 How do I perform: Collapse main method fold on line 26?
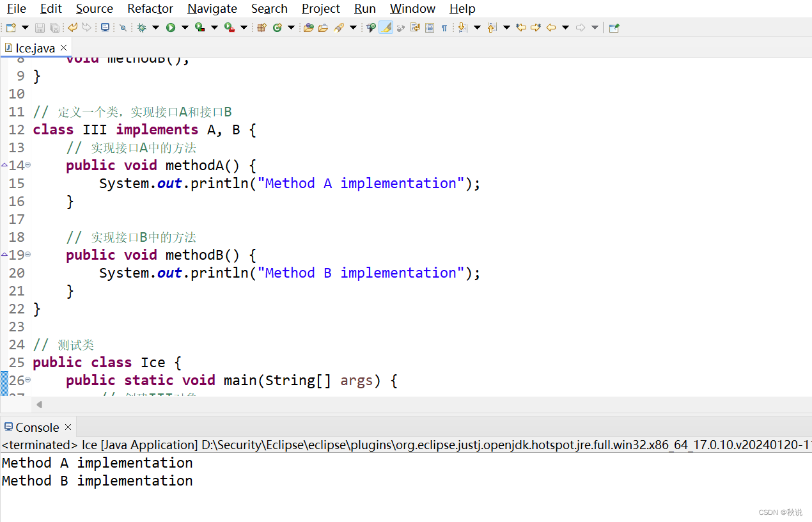tap(27, 380)
